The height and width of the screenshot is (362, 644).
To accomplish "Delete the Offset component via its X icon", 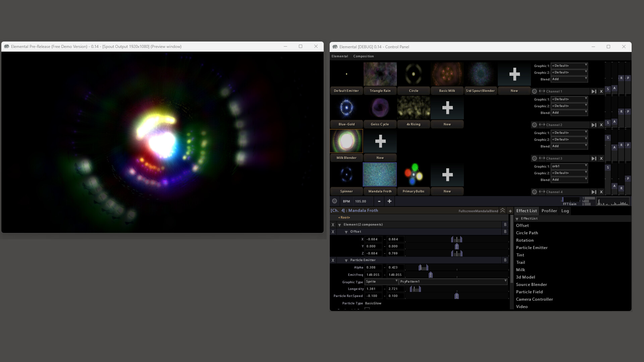I will pos(333,232).
